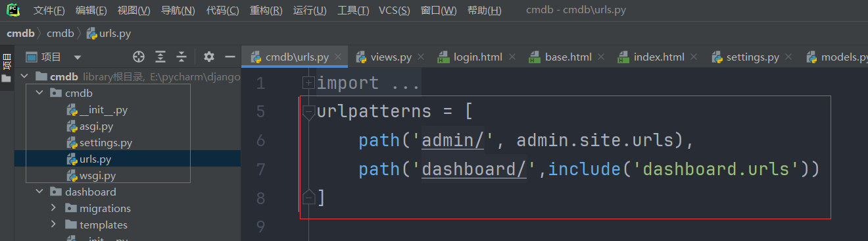Click first cmdb breadcrumb in navigation bar
The height and width of the screenshot is (241, 868).
point(20,33)
